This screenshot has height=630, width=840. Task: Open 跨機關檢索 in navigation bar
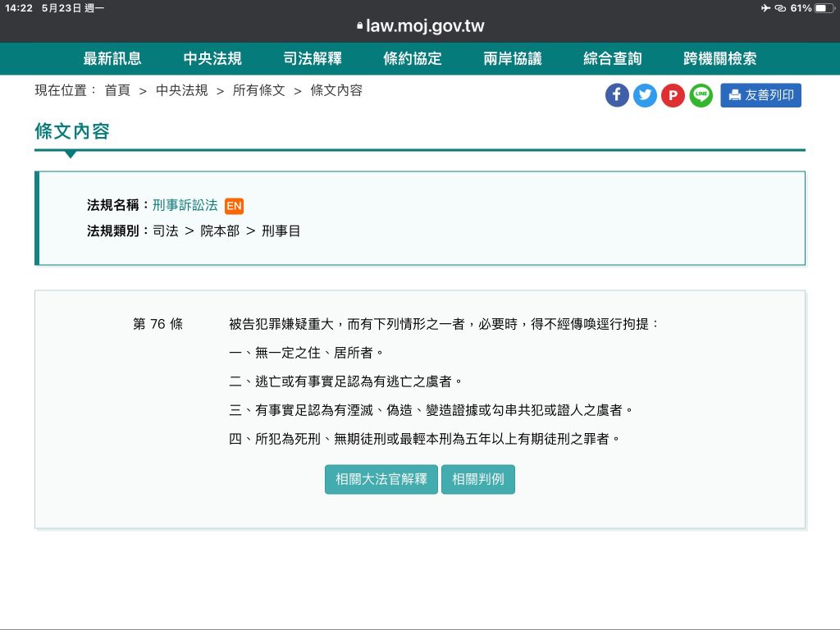click(x=719, y=58)
